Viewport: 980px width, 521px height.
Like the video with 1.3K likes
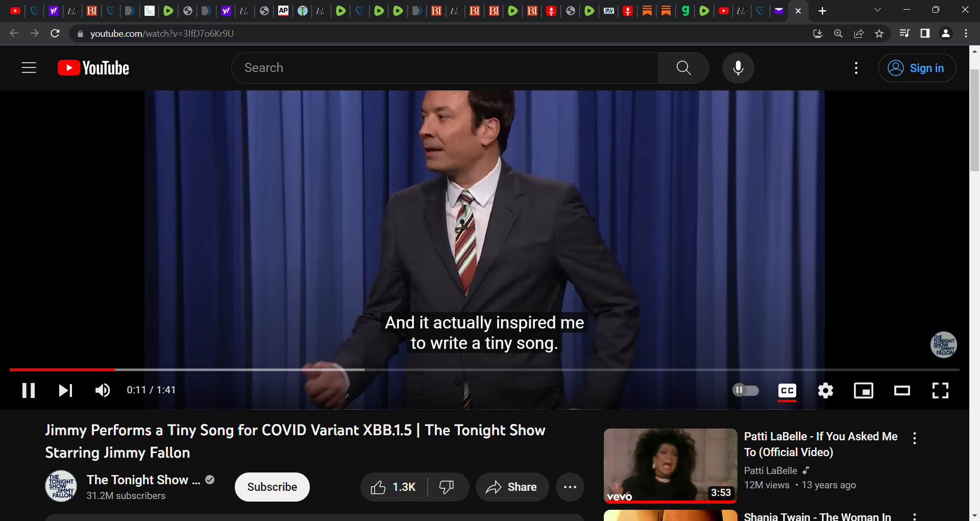[x=394, y=487]
